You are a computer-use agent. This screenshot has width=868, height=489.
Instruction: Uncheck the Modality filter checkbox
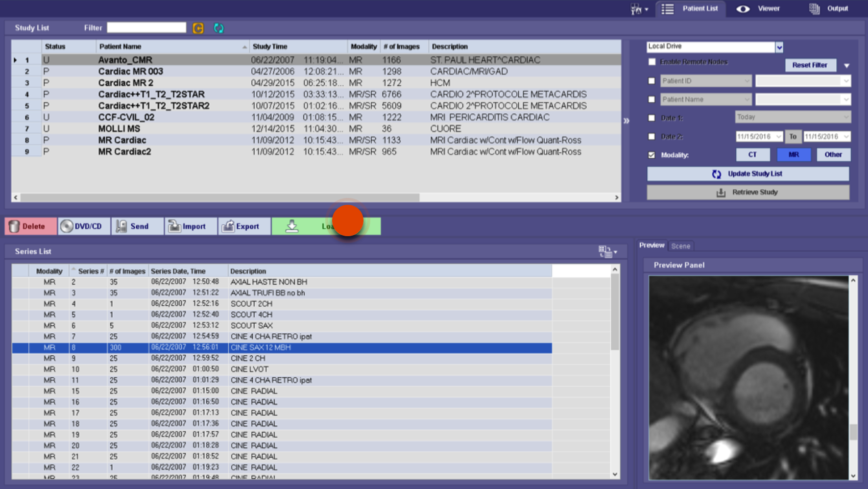(x=651, y=154)
